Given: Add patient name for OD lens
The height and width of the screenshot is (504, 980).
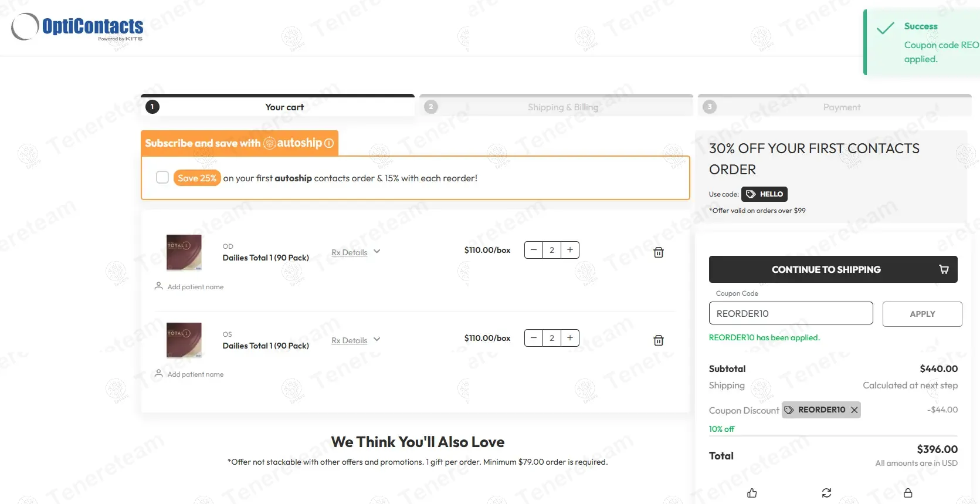Looking at the screenshot, I should click(x=195, y=287).
